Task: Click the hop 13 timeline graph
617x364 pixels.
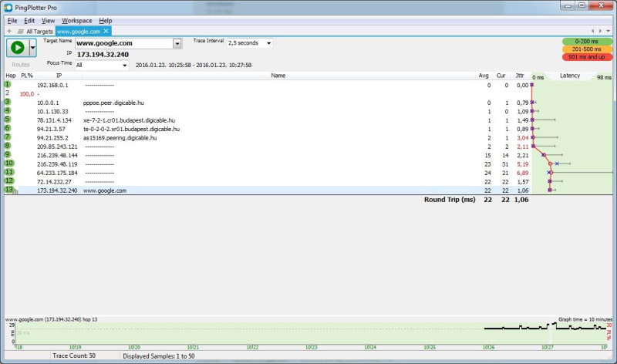Action: [311, 333]
